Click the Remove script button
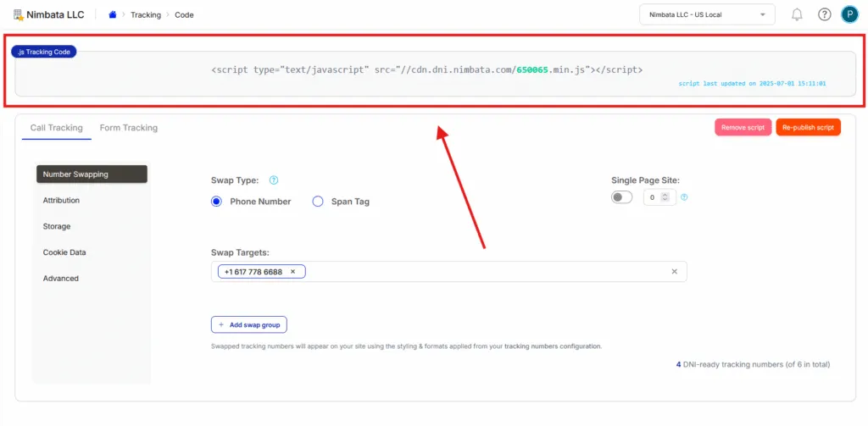Viewport: 868px width, 426px height. pyautogui.click(x=743, y=127)
